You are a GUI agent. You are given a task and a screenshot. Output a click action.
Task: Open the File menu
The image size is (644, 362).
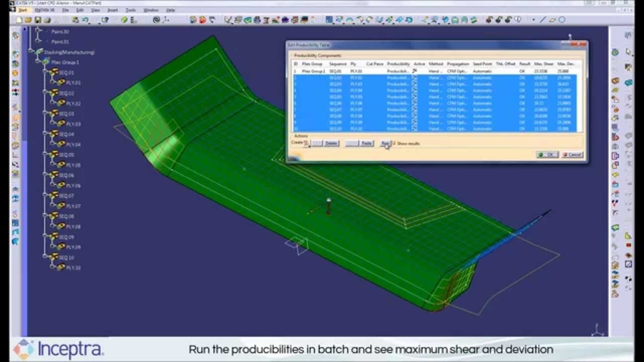point(65,10)
